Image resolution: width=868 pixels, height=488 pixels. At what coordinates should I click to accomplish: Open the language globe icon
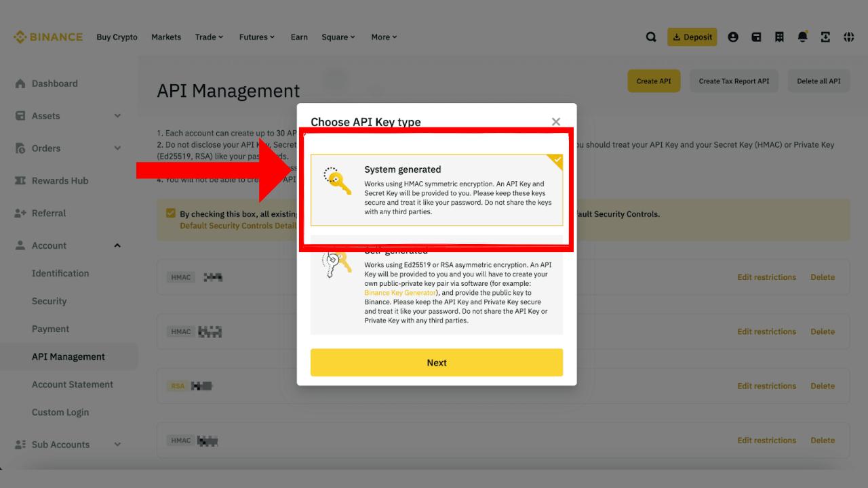(848, 37)
